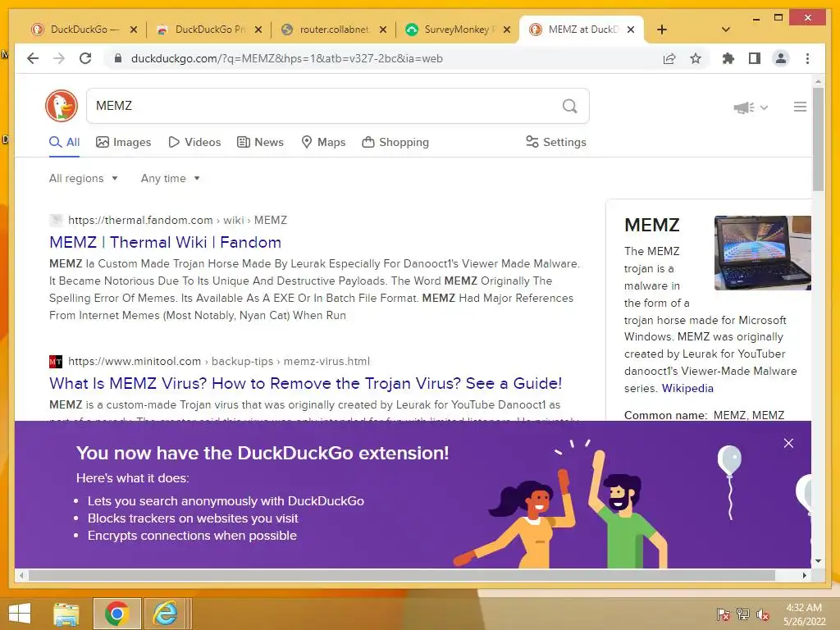
Task: Click the magnifier search button in search box
Action: click(x=570, y=106)
